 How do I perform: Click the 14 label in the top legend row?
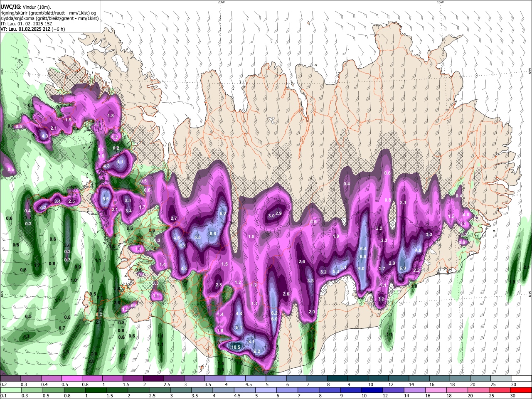[x=411, y=384]
